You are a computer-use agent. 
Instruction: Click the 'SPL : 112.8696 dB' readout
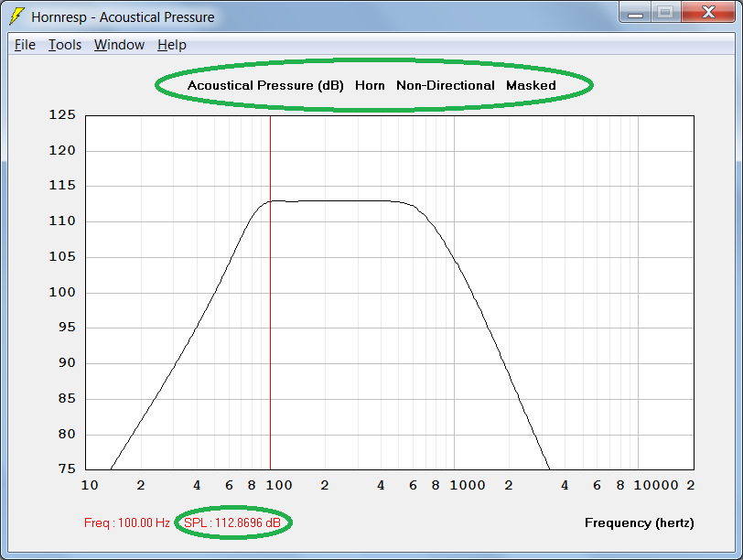[232, 522]
